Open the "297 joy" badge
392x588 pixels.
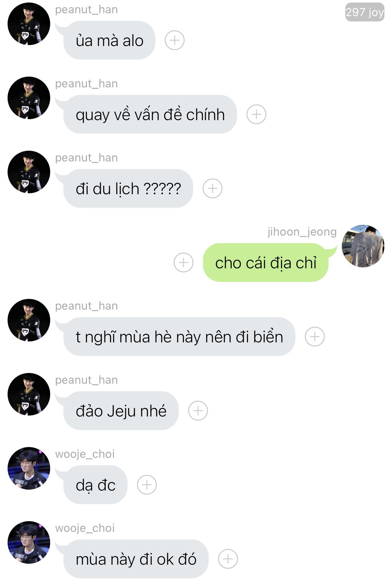[365, 12]
